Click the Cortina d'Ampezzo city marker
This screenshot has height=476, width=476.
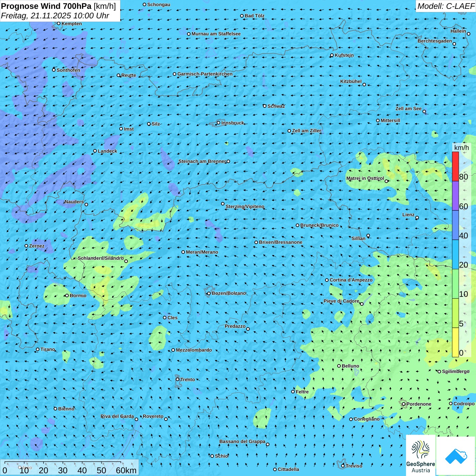[x=327, y=280]
